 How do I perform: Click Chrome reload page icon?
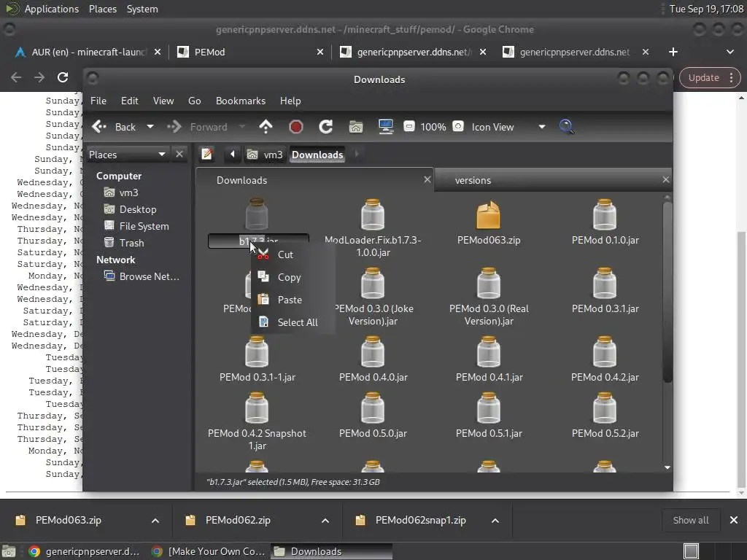(63, 77)
